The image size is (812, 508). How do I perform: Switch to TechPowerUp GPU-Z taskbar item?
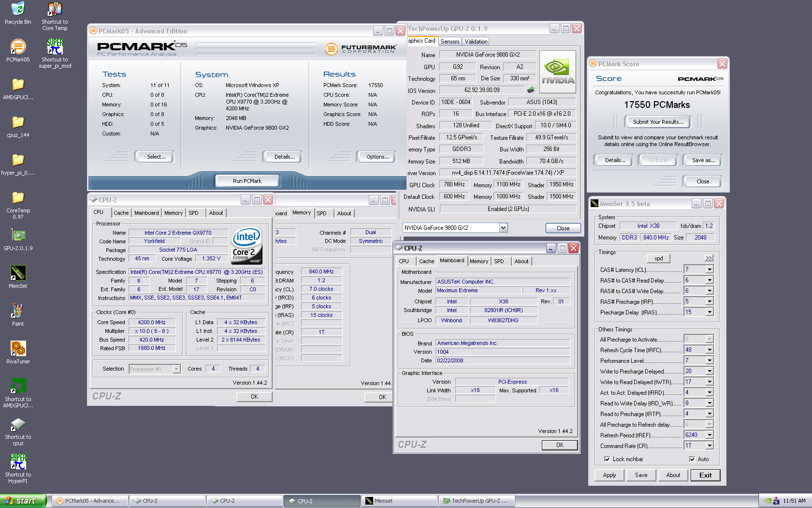(x=477, y=501)
